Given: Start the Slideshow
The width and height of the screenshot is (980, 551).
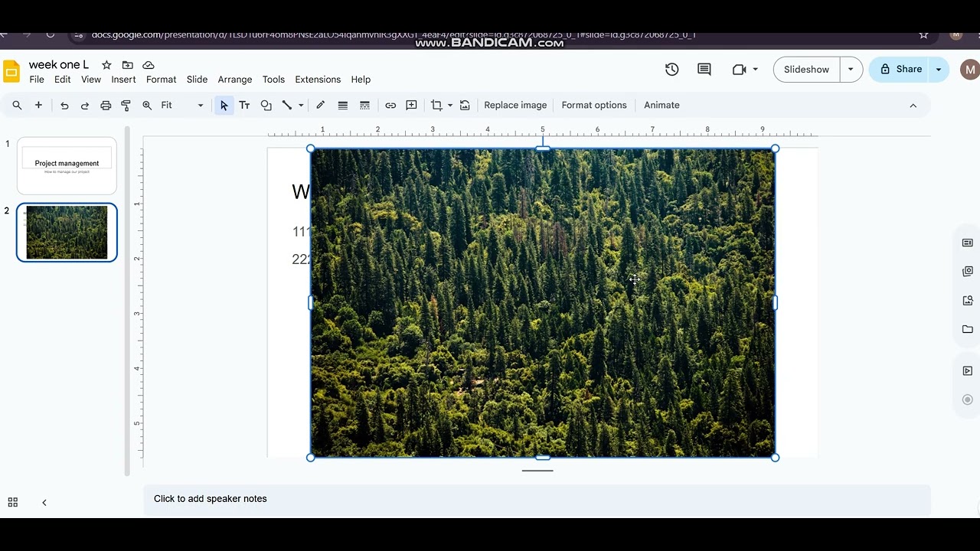Looking at the screenshot, I should pyautogui.click(x=806, y=70).
